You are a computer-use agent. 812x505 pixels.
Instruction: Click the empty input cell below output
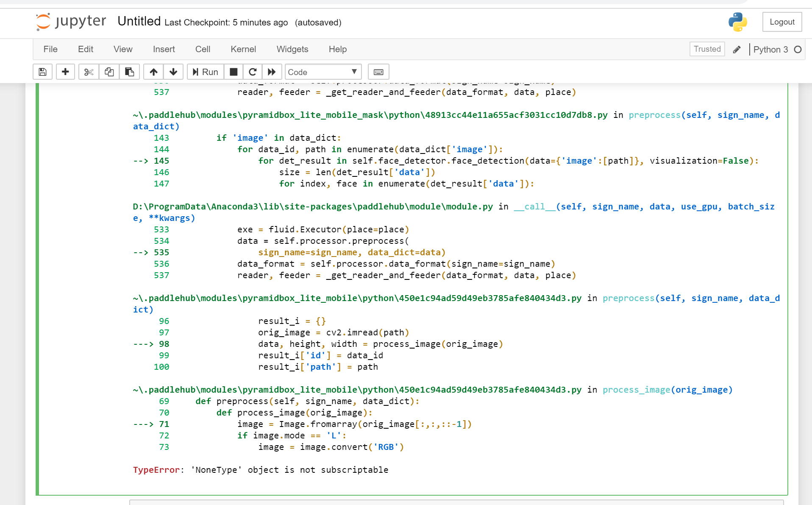456,502
